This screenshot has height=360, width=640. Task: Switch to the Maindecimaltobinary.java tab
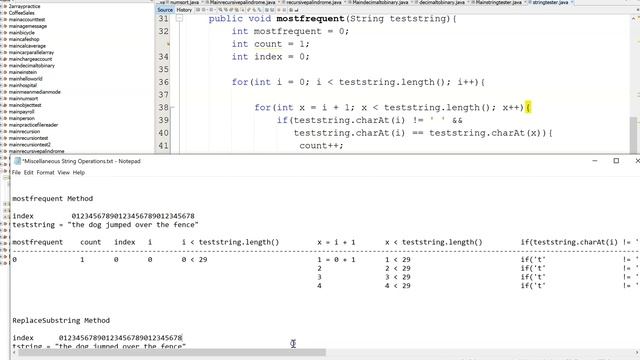coord(380,2)
